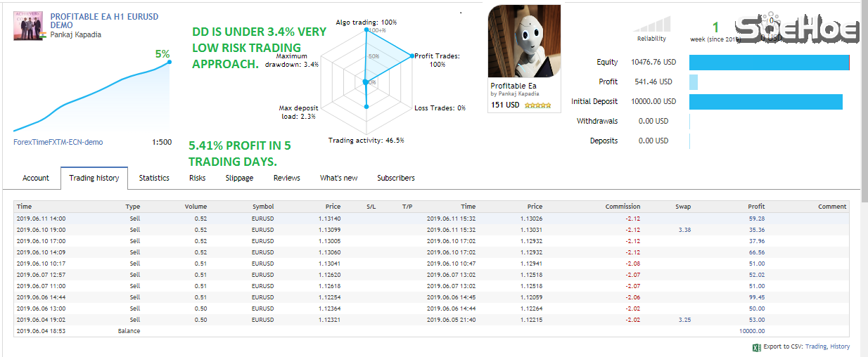868x357 pixels.
Task: Click the blue Equity bar
Action: pyautogui.click(x=769, y=63)
